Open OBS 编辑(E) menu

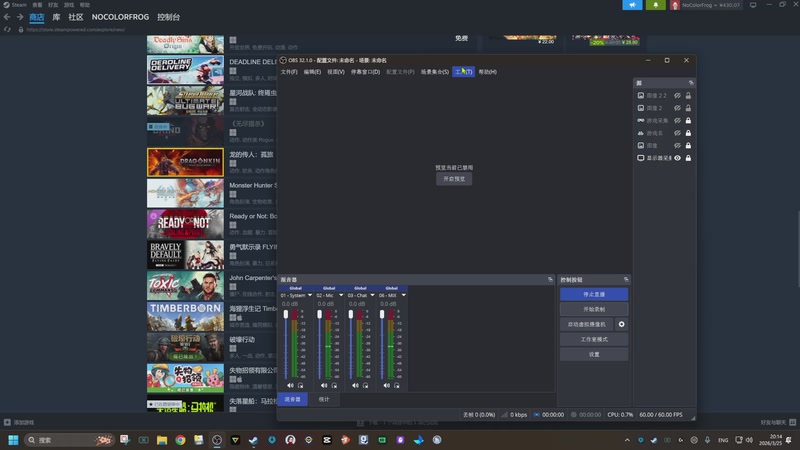[312, 72]
